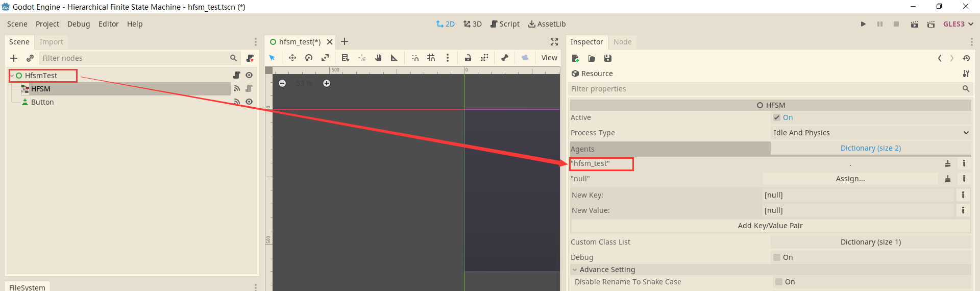Viewport: 980px width, 291px height.
Task: Toggle visibility of Button node
Action: [249, 102]
